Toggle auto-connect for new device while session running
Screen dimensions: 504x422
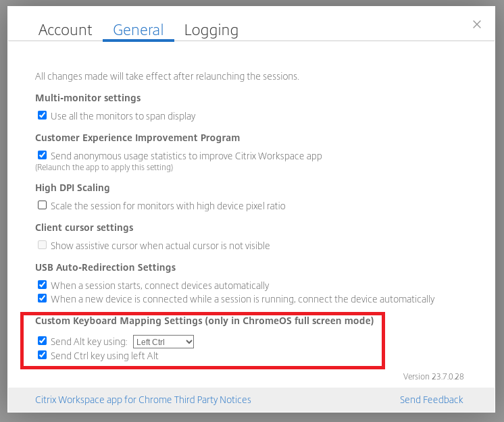point(42,298)
